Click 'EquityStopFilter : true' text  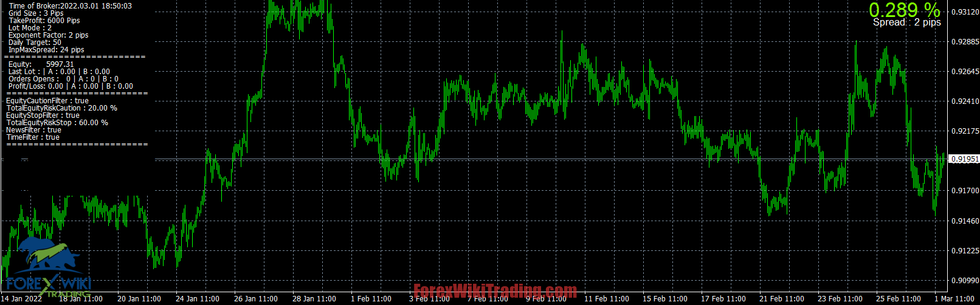point(43,115)
